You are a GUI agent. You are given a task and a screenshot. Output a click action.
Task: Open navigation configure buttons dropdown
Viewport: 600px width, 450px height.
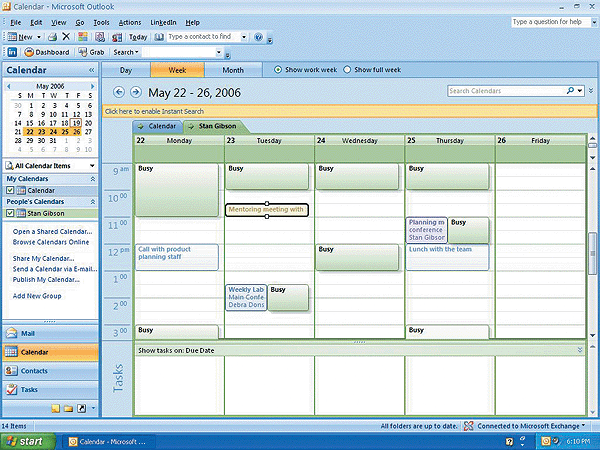pyautogui.click(x=93, y=409)
